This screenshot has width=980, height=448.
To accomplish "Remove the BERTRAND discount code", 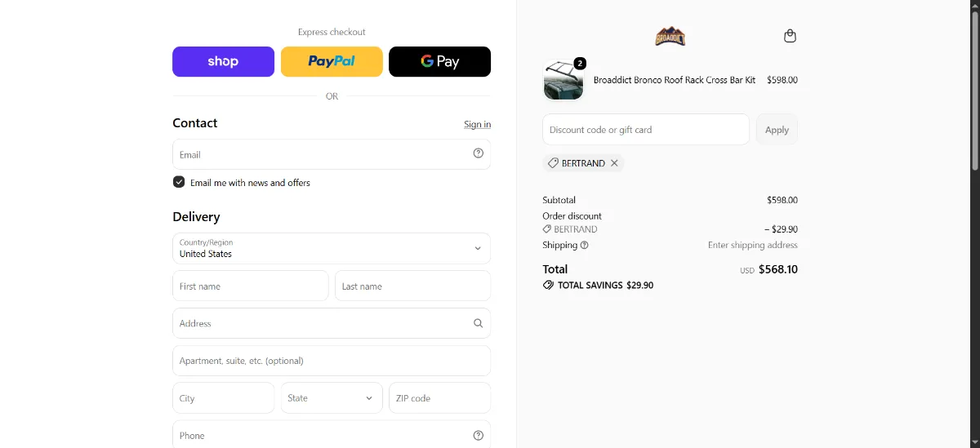I will (614, 163).
